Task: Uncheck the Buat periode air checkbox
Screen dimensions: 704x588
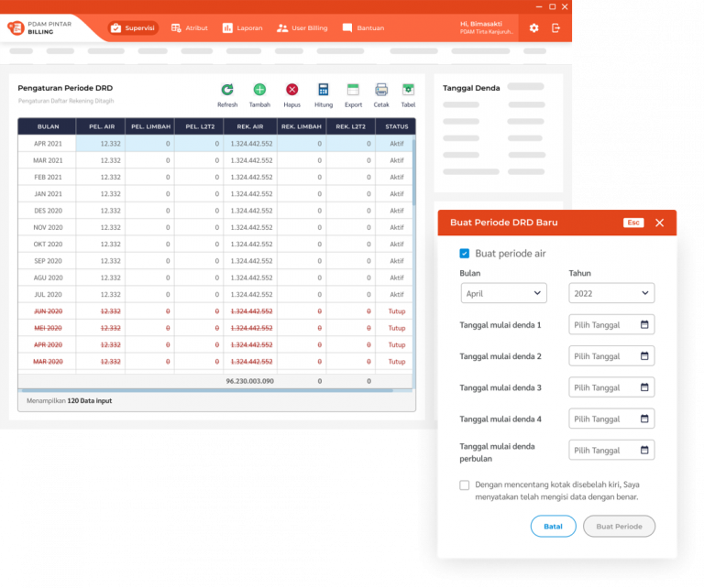Action: tap(465, 254)
